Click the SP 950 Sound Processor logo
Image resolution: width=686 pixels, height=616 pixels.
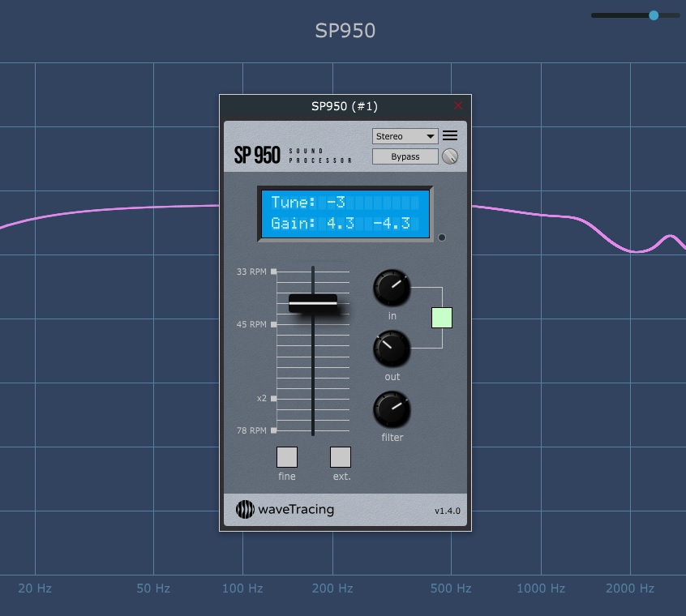pos(293,155)
